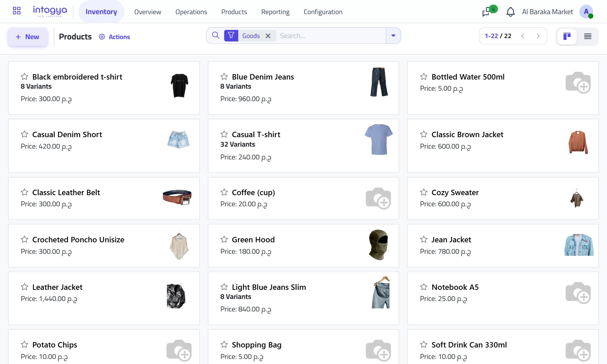Open the Light Blue Jeans Slim image
The height and width of the screenshot is (364, 607).
tap(381, 292)
